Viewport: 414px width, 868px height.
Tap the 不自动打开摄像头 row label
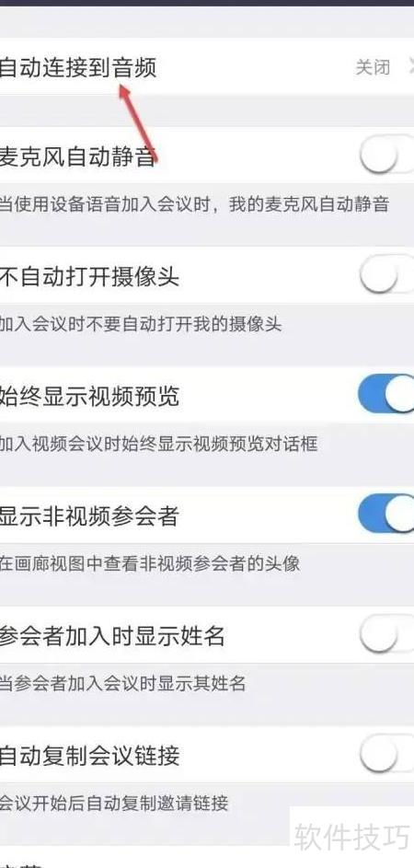click(x=89, y=275)
